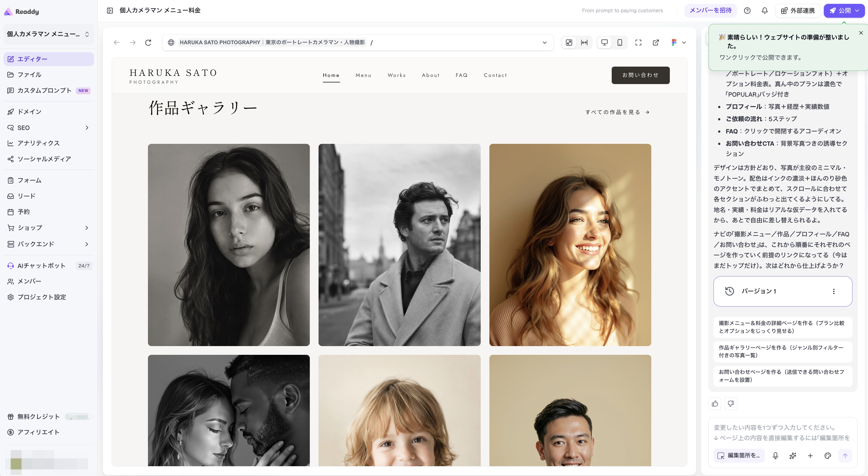Screen dimensions: 868x476
Task: Give thumbs up feedback
Action: [715, 404]
